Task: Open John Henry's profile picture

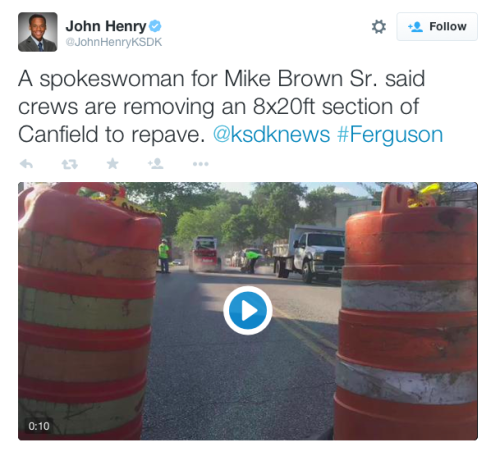Action: click(38, 32)
